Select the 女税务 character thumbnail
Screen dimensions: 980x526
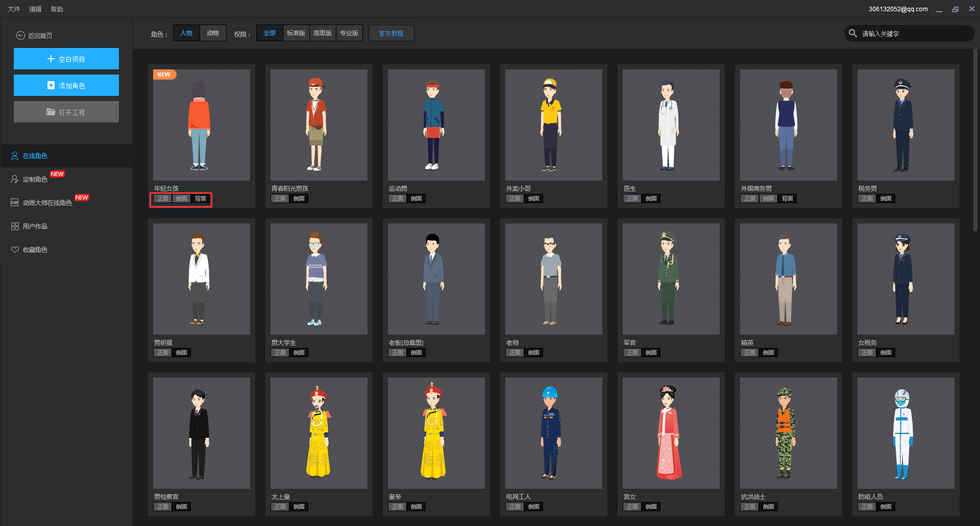point(906,279)
